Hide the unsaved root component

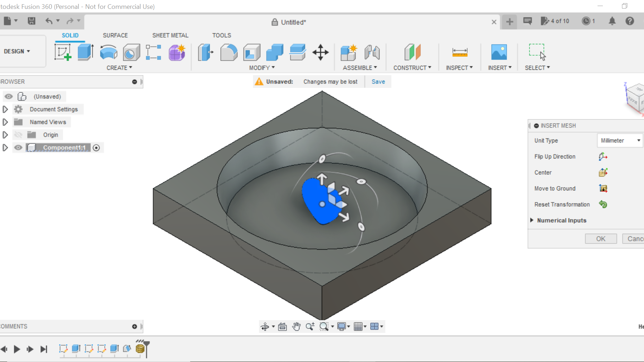click(x=8, y=96)
